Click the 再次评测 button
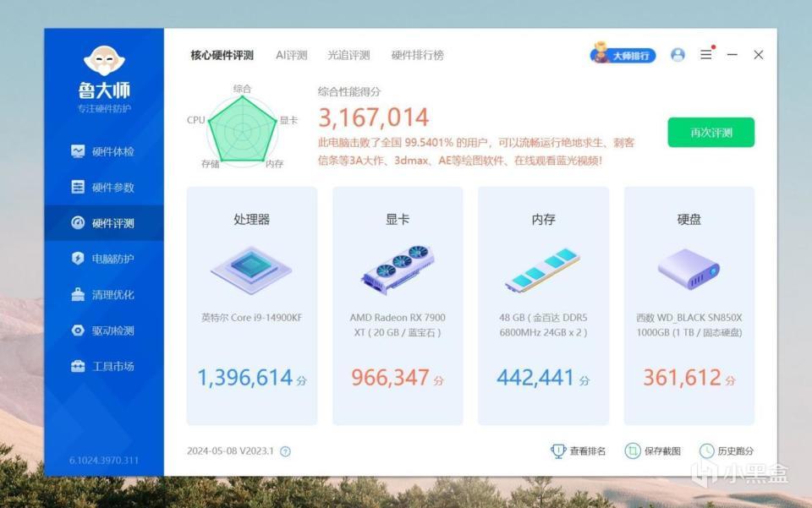812x508 pixels. coord(711,133)
